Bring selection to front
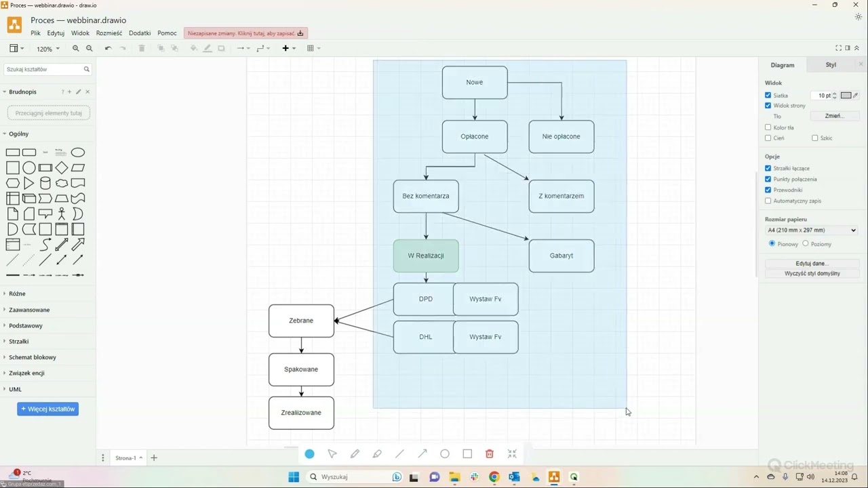 tap(161, 48)
